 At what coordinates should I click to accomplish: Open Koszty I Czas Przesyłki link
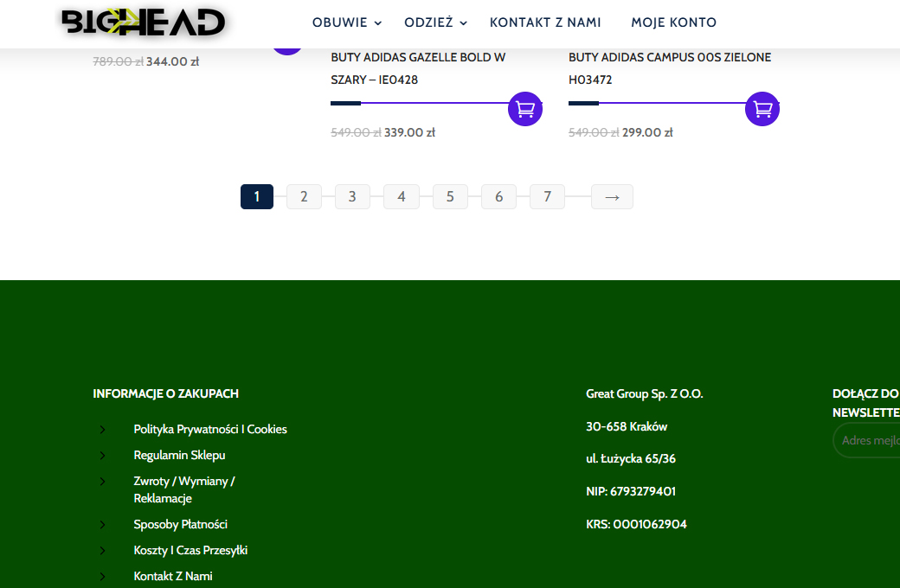click(x=190, y=550)
